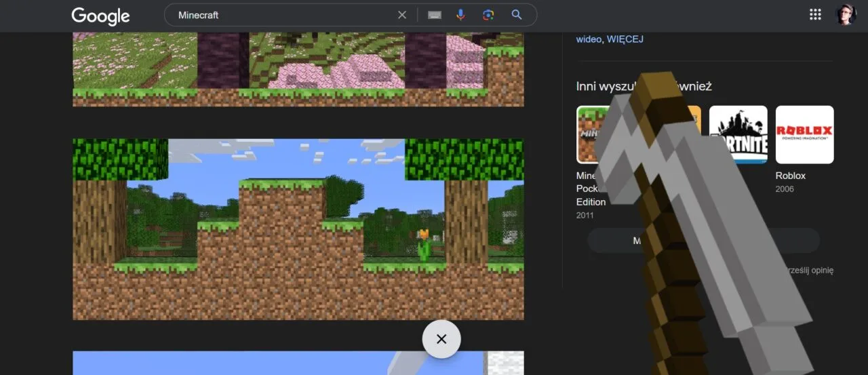Hit the left oak tree trunk

click(x=99, y=220)
